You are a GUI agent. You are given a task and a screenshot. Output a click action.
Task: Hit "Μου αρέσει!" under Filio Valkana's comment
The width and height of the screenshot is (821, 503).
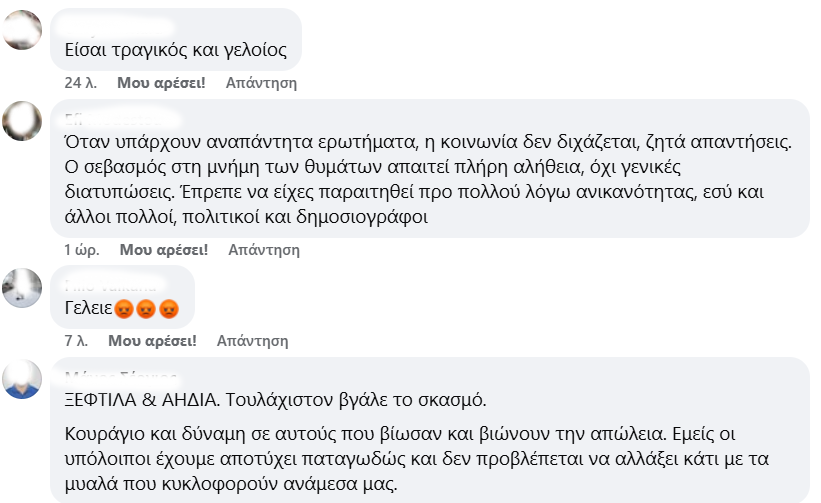(151, 341)
